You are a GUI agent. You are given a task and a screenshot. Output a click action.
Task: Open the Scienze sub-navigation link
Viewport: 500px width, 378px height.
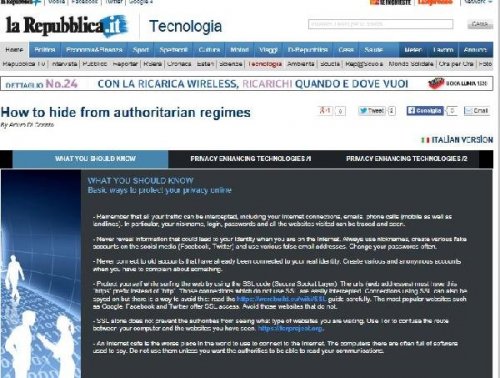pos(231,64)
